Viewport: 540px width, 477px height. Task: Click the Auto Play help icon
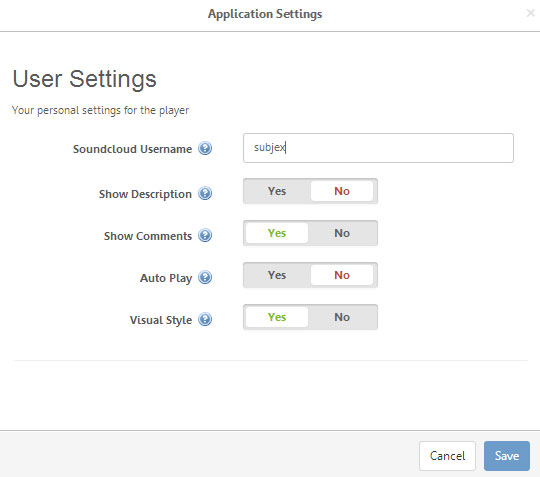tap(205, 277)
